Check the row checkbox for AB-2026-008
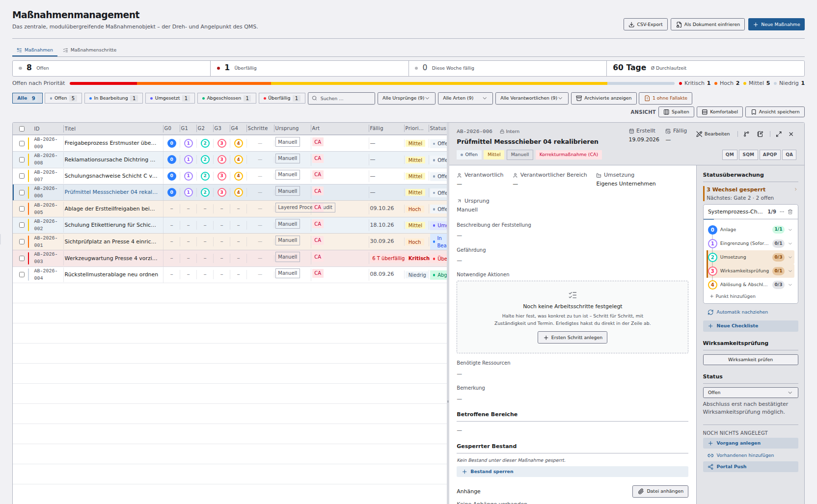This screenshot has width=817, height=504. 22,159
